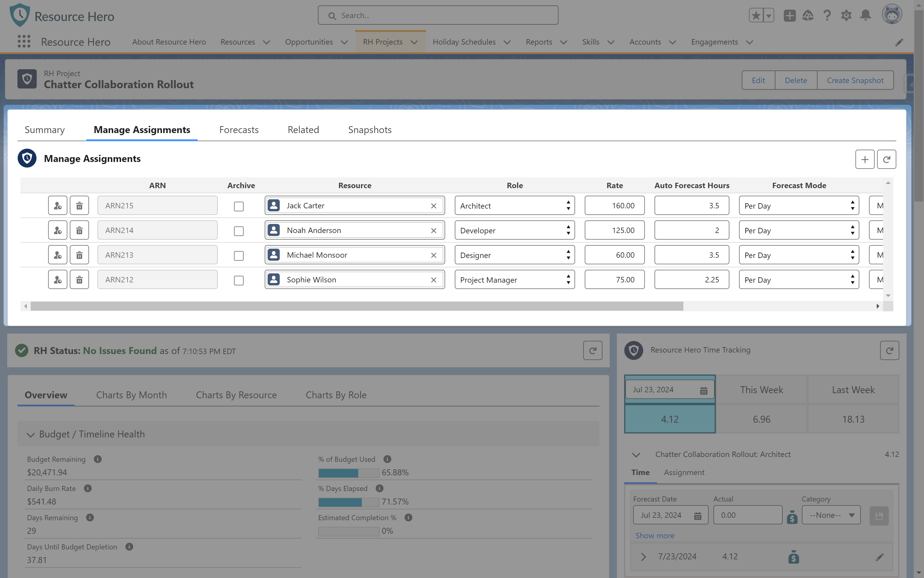Open Assignment tab in time tracking
Screen dimensions: 924x578
684,473
